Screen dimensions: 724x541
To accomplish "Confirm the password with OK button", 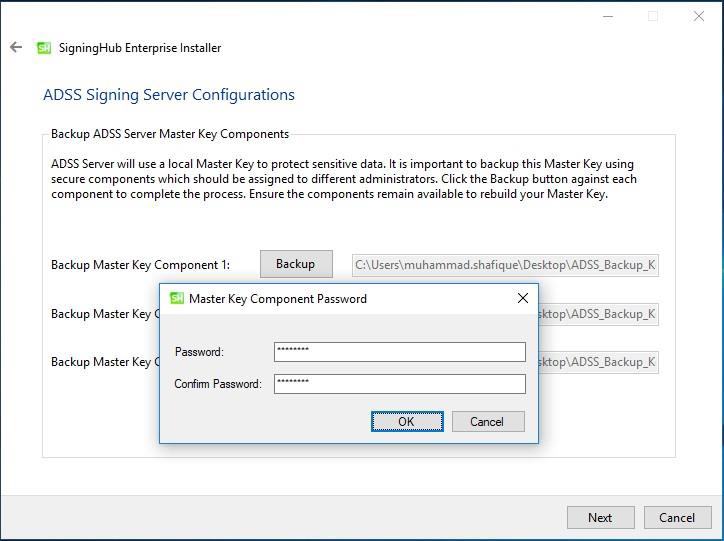I will [407, 421].
